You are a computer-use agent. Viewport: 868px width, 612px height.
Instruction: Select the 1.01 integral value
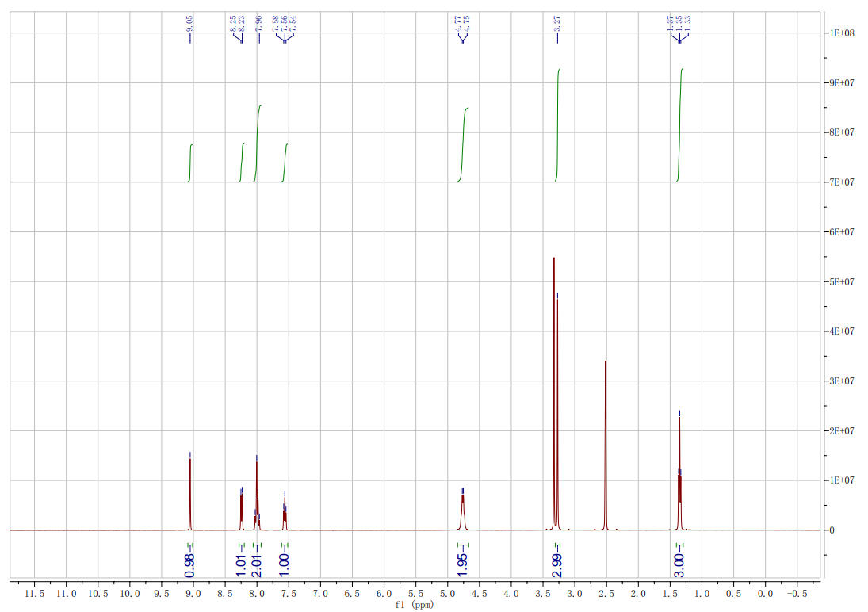pos(241,565)
